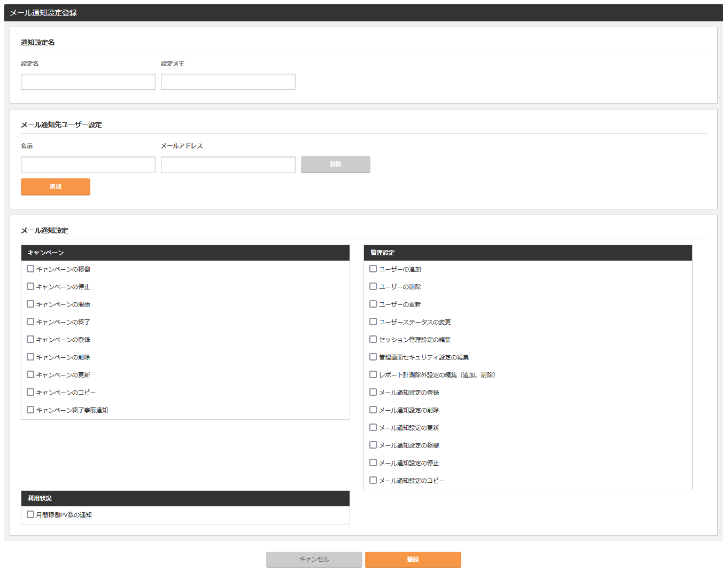Check 管理画面セキュリティ設定の編集 checkbox

tap(373, 357)
